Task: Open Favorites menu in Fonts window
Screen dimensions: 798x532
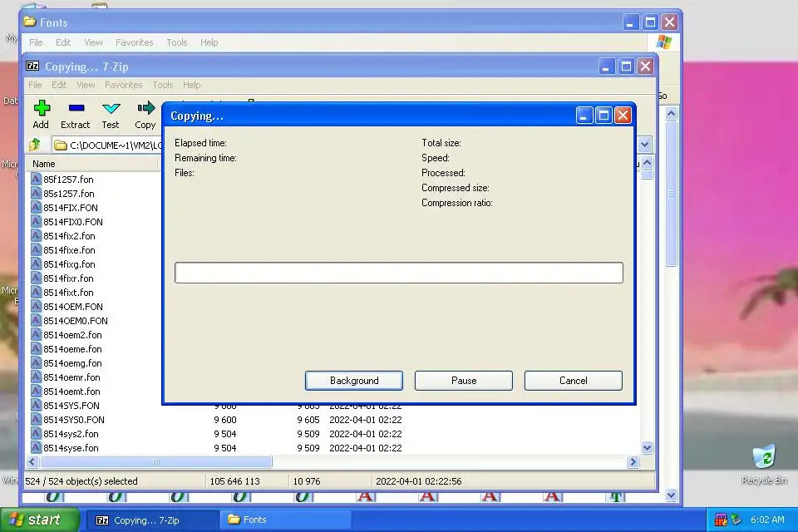Action: point(135,42)
